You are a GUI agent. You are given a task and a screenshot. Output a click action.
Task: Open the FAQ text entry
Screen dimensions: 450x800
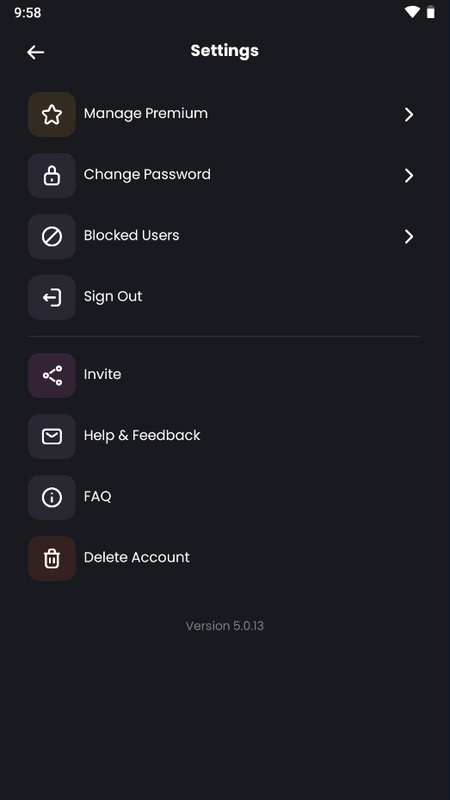click(x=97, y=496)
